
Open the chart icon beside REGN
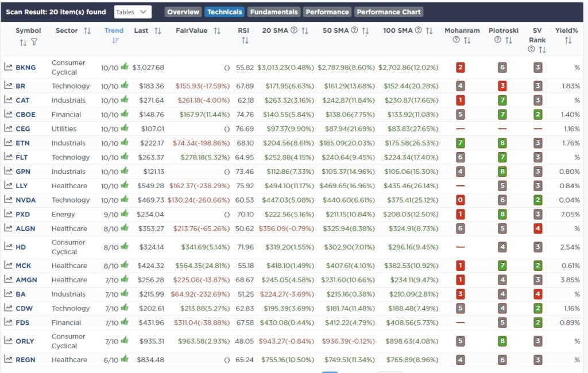[x=8, y=359]
